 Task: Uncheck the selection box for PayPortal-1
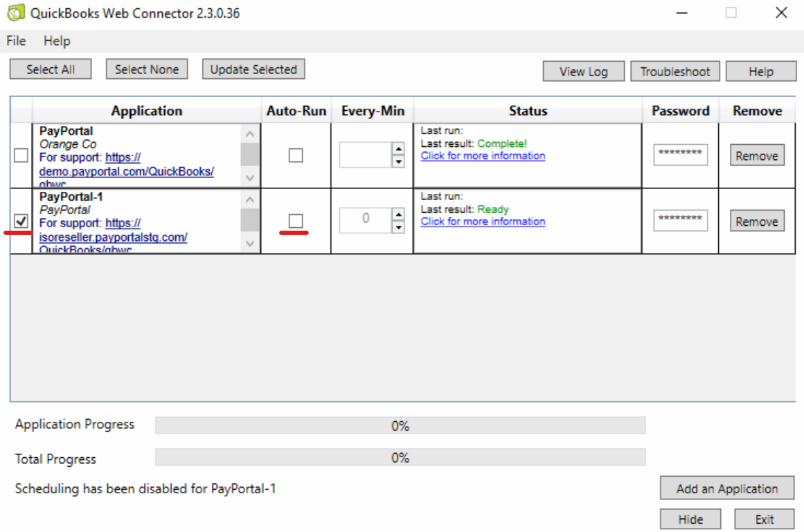(x=21, y=221)
